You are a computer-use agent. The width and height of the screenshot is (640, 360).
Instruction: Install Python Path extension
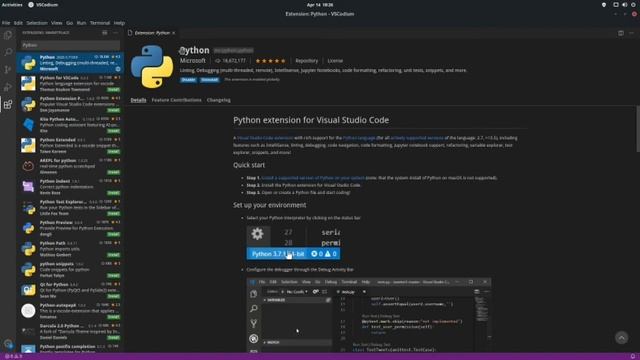[113, 255]
